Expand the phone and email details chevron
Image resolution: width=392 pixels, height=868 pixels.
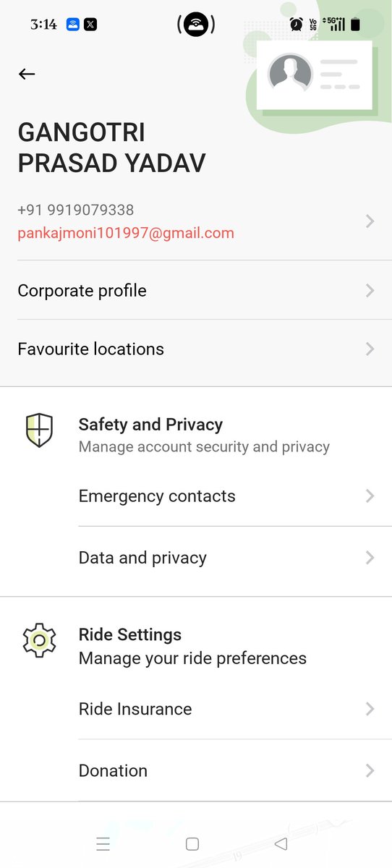(370, 221)
